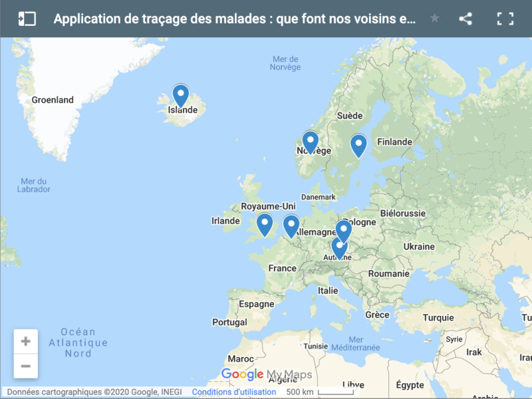The image size is (532, 399).
Task: Open the map in fullscreen view
Action: [505, 19]
